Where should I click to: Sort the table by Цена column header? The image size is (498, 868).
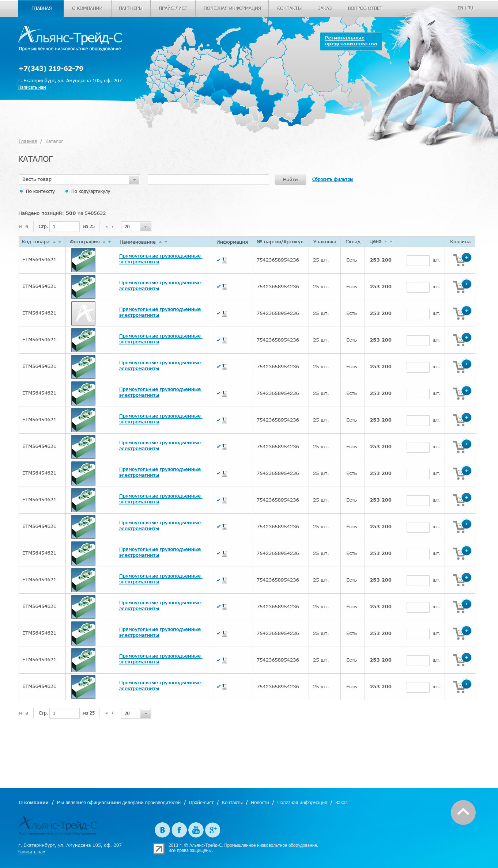(375, 241)
